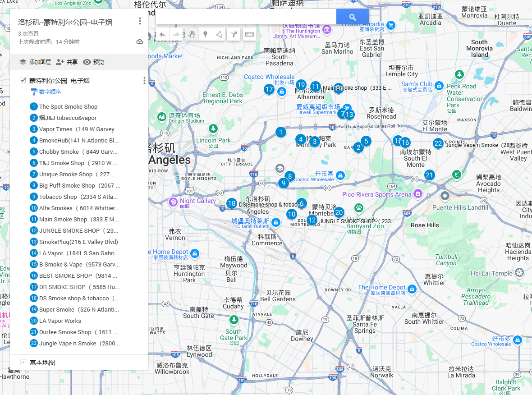Select the measure distances ruler tool
This screenshot has height=395, width=532.
tap(249, 35)
